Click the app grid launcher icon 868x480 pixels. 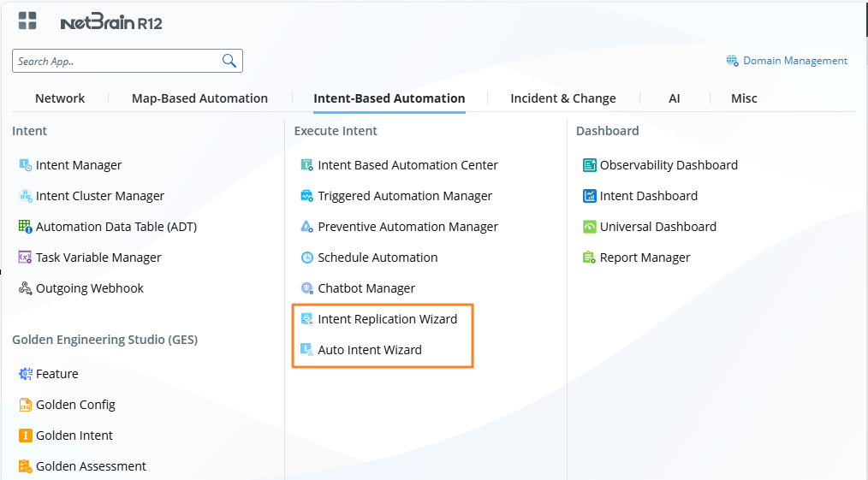[27, 21]
